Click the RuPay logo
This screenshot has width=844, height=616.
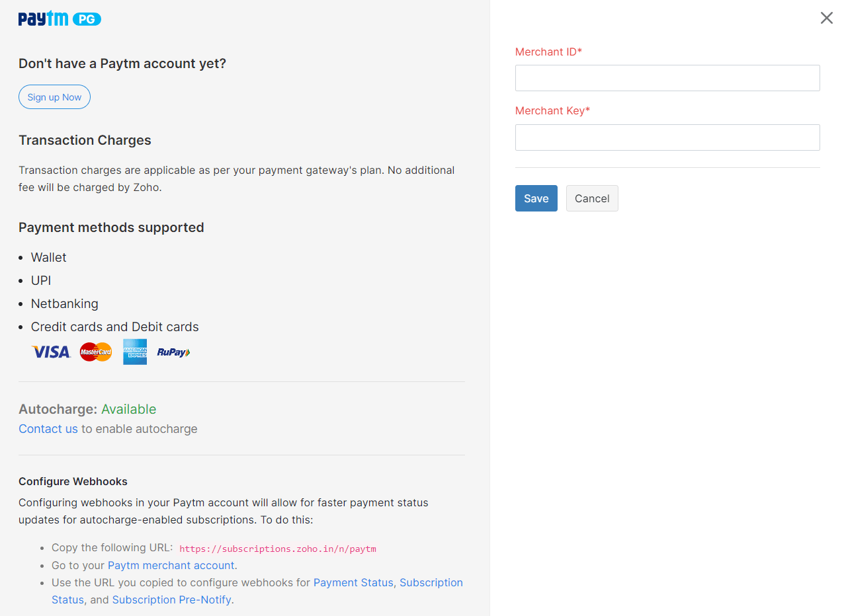pyautogui.click(x=173, y=352)
